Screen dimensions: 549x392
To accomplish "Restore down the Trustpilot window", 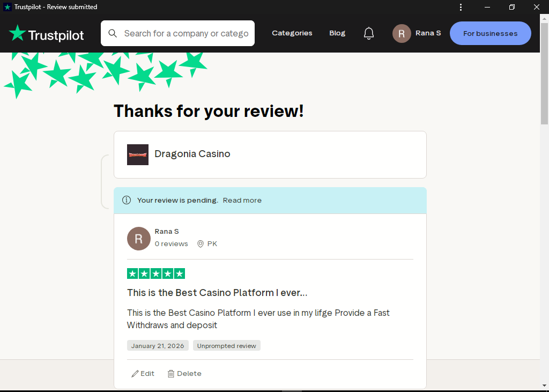I will (x=512, y=7).
